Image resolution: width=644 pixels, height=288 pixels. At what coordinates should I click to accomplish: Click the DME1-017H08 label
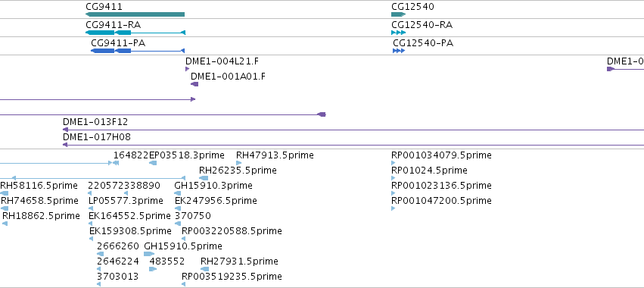click(x=97, y=137)
